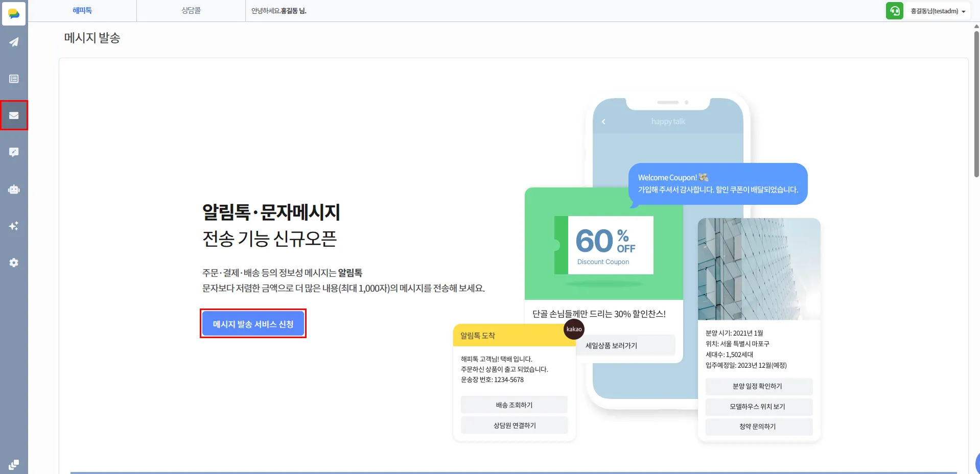The width and height of the screenshot is (980, 474).
Task: Click the glass building photo thumbnail
Action: pyautogui.click(x=759, y=269)
